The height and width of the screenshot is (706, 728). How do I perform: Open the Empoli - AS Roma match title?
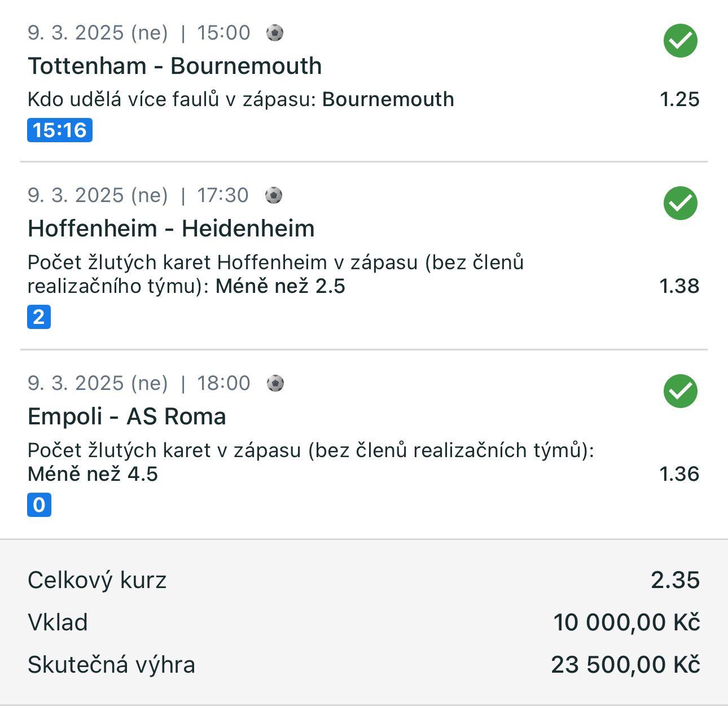(x=127, y=416)
